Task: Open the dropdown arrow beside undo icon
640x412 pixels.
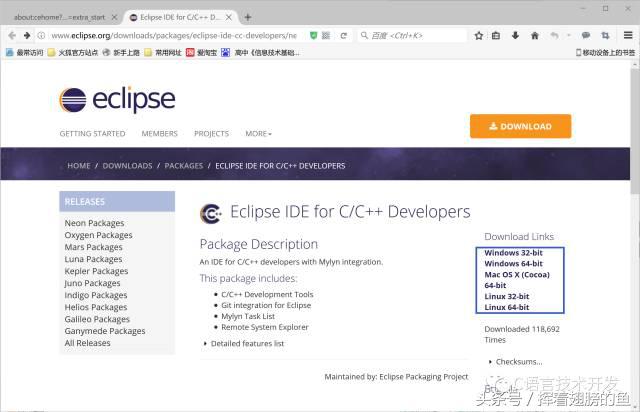Action: 569,36
